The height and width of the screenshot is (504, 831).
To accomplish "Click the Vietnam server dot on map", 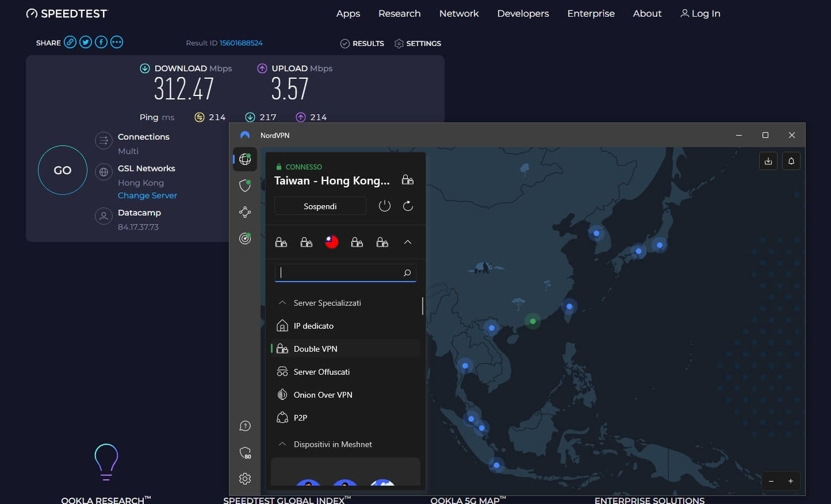I will [492, 328].
